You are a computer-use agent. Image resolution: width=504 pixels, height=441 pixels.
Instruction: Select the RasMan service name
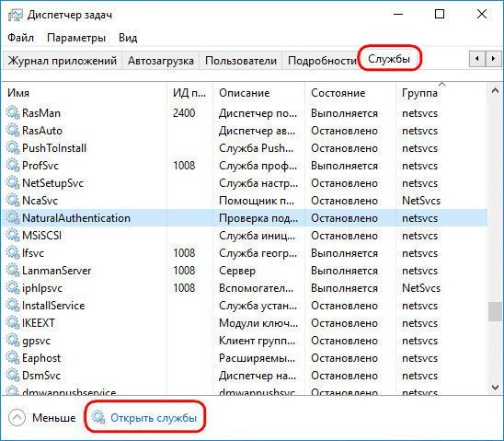pos(41,113)
